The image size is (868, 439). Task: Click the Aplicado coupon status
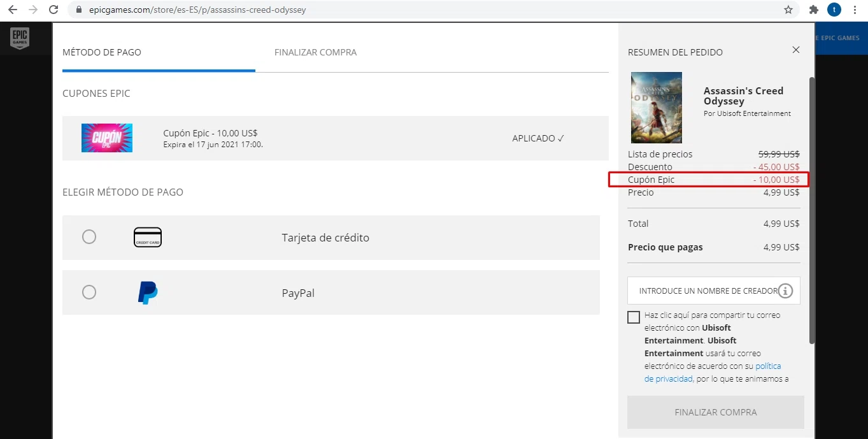point(538,138)
